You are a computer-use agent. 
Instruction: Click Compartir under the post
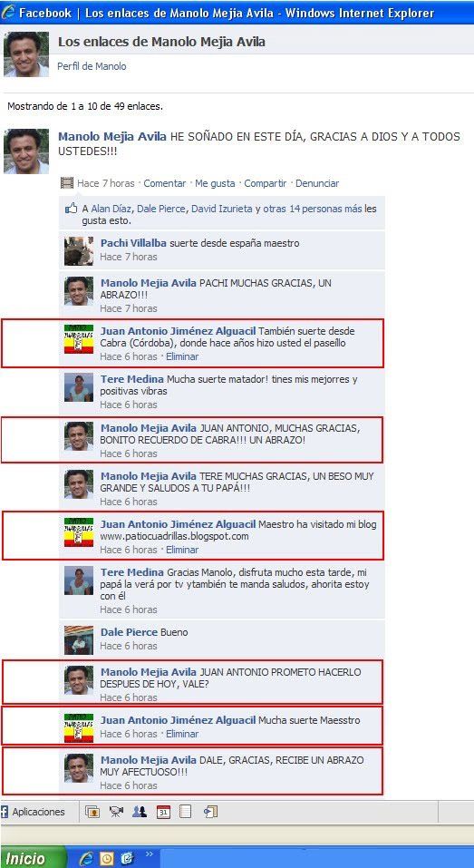coord(266,183)
